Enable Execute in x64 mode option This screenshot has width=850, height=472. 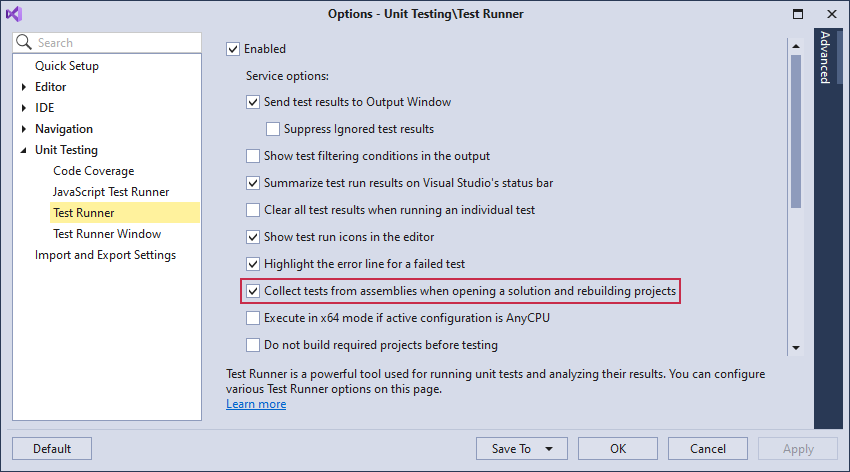[x=253, y=318]
